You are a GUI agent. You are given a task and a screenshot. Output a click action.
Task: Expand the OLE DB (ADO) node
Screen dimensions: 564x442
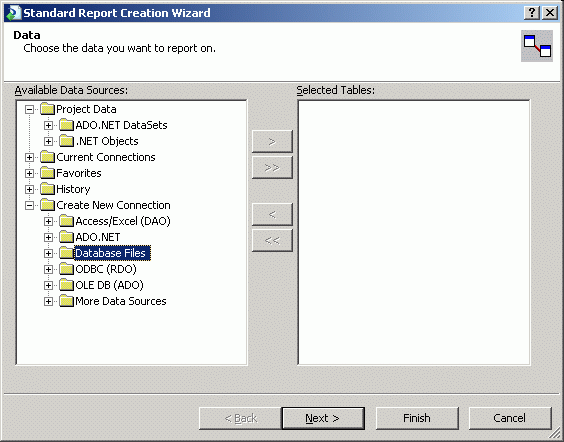click(x=48, y=285)
